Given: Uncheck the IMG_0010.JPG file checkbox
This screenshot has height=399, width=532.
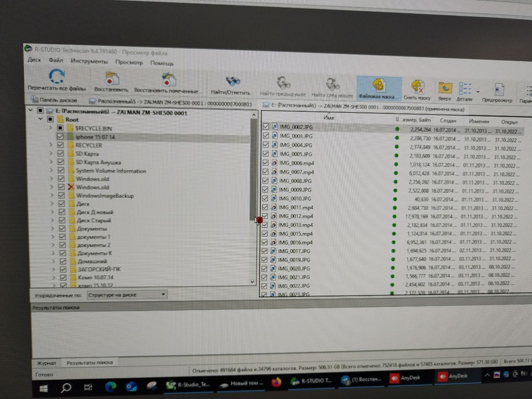Looking at the screenshot, I should tap(265, 198).
